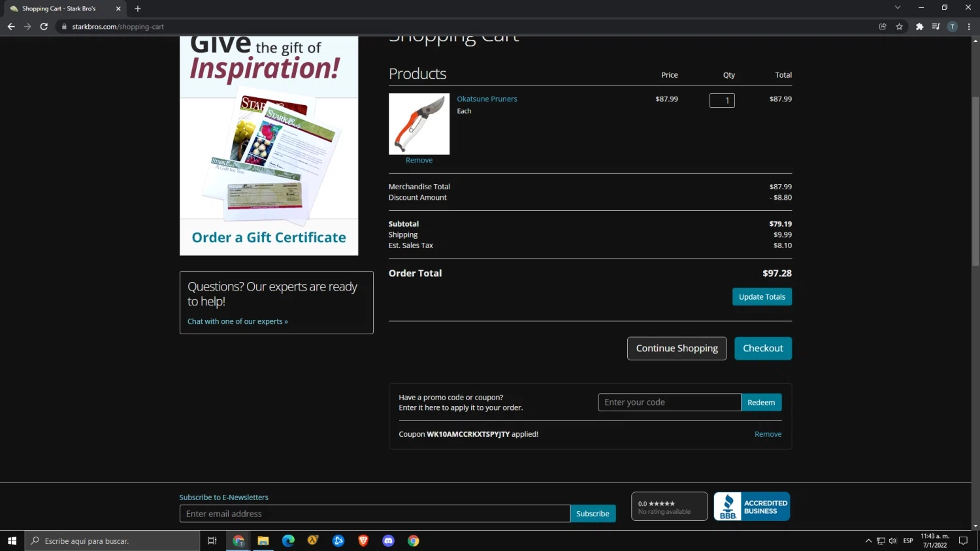
Task: Focus the promo code input field
Action: [x=670, y=402]
